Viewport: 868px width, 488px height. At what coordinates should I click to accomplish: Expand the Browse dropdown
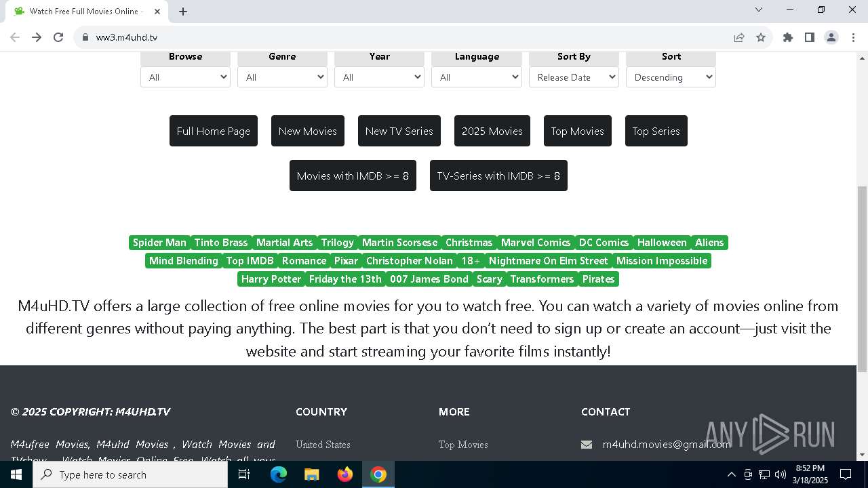[185, 77]
